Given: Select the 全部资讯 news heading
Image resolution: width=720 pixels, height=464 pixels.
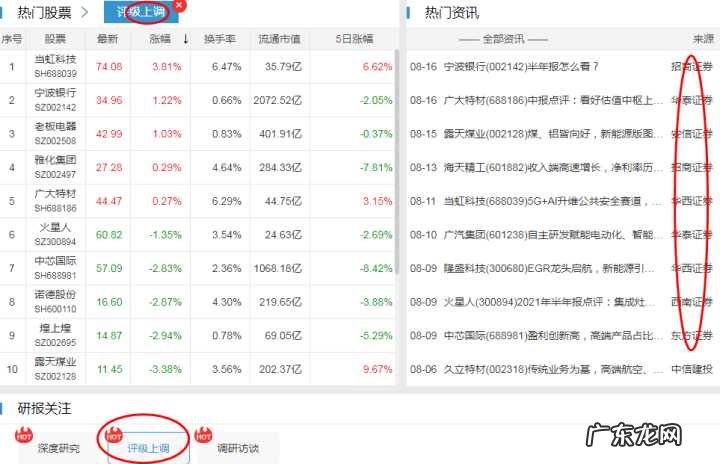Looking at the screenshot, I should click(503, 39).
